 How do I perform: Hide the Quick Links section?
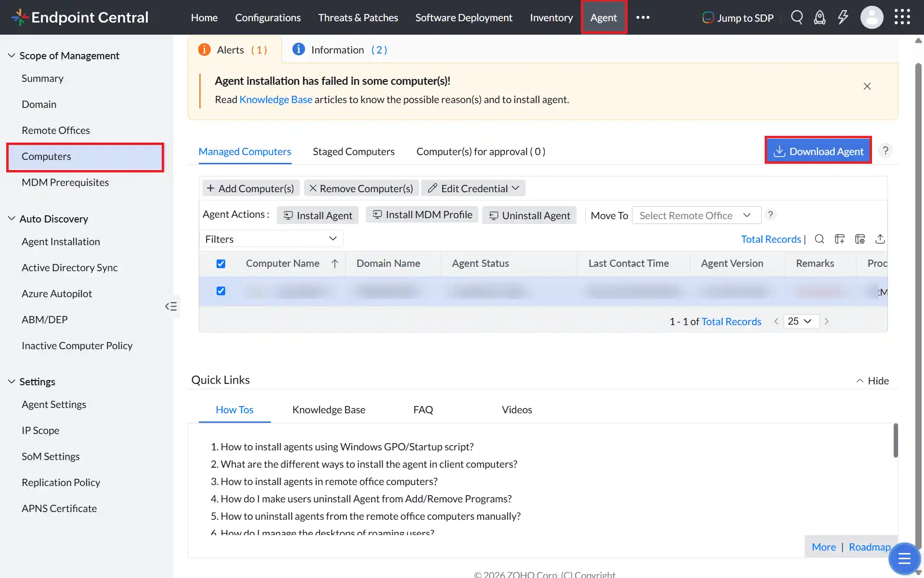click(x=872, y=381)
